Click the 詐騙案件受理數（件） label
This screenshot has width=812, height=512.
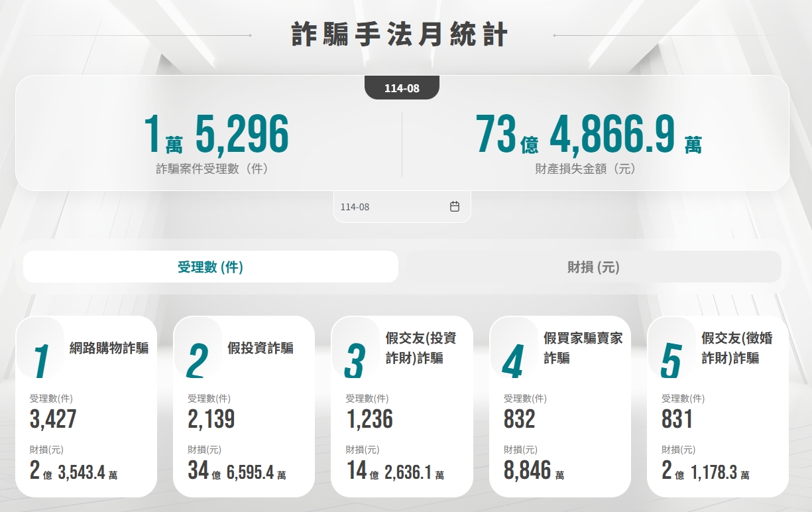[212, 168]
